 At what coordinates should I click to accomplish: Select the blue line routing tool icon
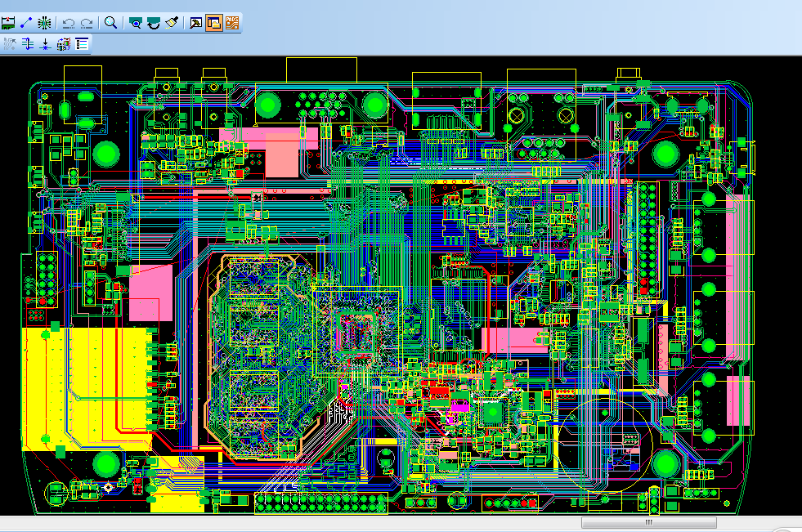(26, 23)
